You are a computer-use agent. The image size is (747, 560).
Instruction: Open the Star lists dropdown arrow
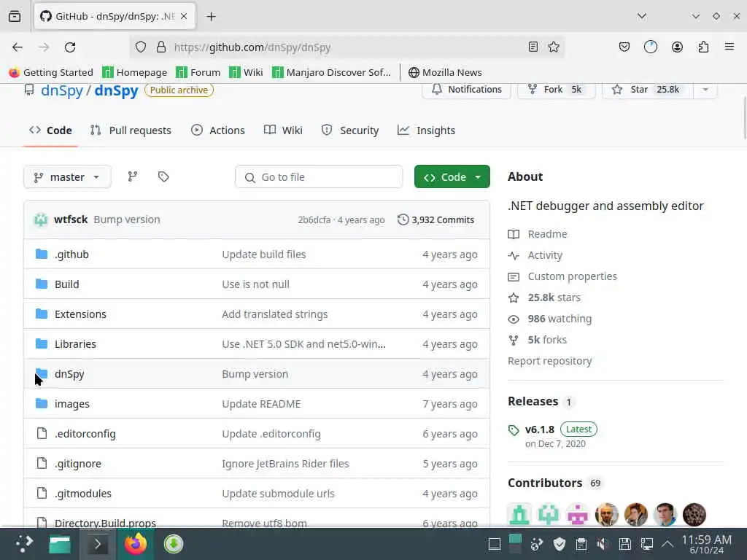pyautogui.click(x=705, y=90)
